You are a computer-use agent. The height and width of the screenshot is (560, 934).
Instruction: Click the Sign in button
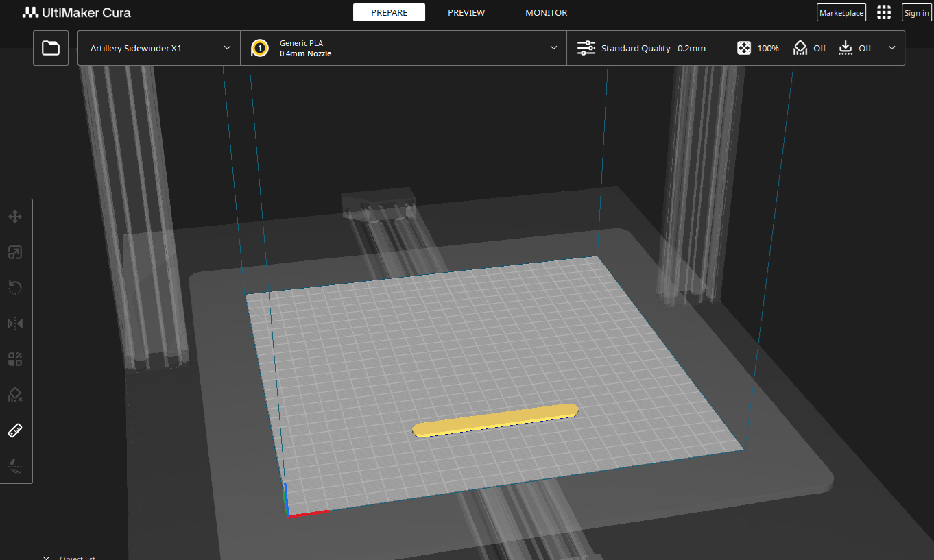pos(916,12)
